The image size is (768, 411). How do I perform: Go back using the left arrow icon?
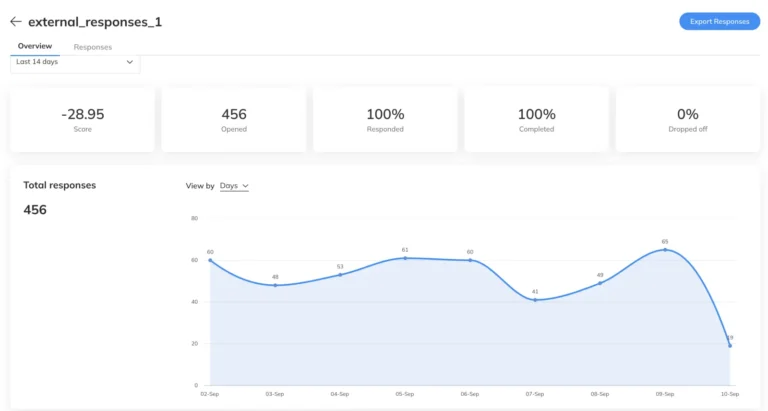(x=16, y=22)
